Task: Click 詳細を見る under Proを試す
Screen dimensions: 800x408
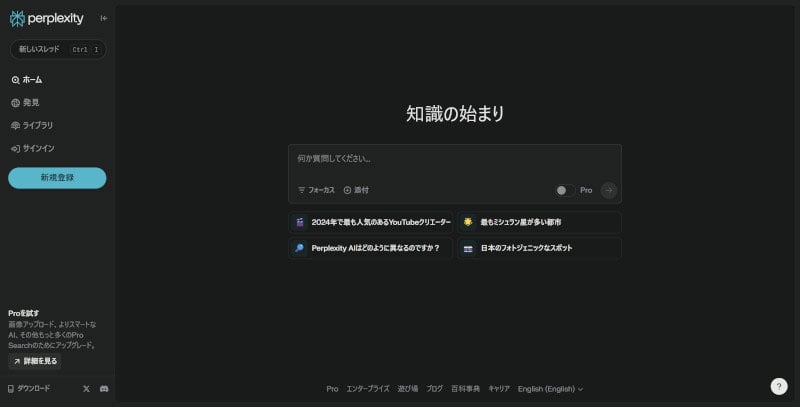Action: pyautogui.click(x=35, y=361)
